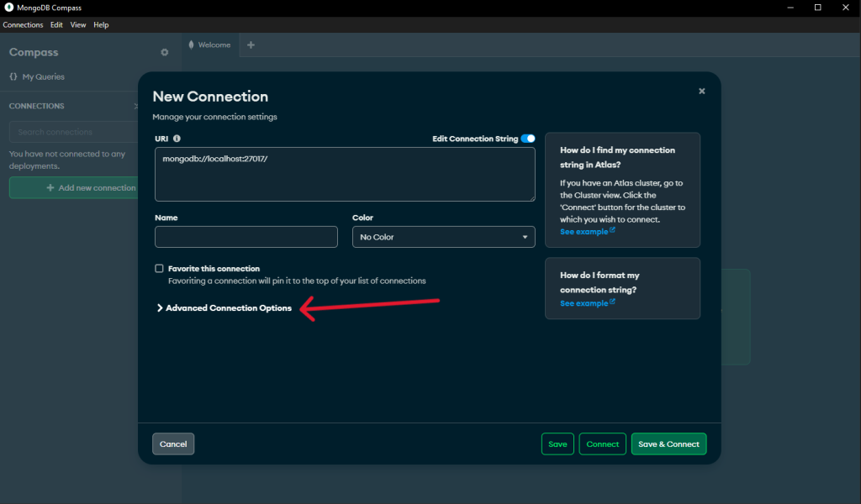Viewport: 861px width, 504px height.
Task: Open the View menu
Action: [x=78, y=24]
